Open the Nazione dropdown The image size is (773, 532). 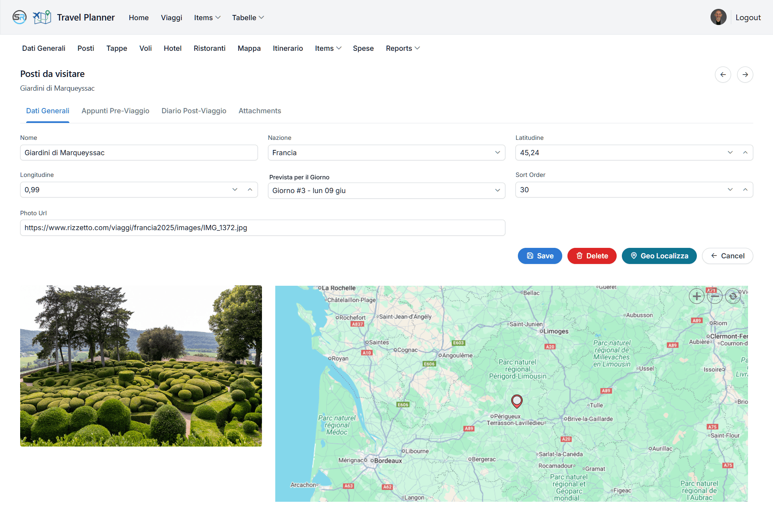click(x=386, y=153)
